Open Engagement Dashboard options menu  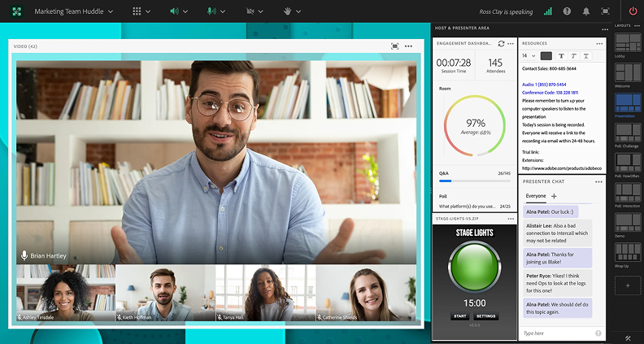point(511,44)
